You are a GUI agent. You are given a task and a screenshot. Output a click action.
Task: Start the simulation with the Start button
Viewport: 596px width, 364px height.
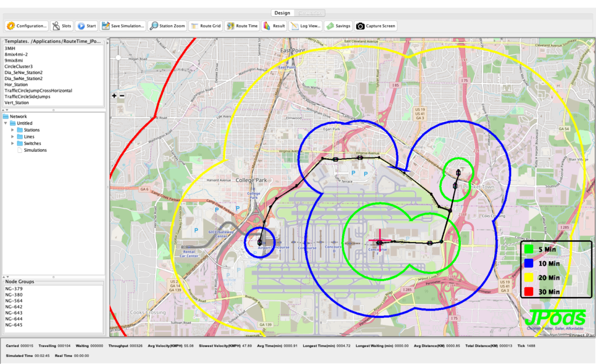(86, 26)
